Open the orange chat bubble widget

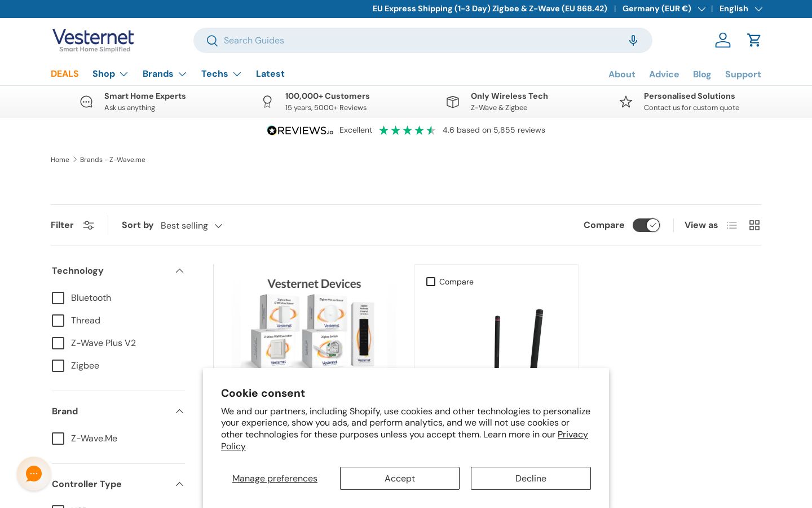point(34,474)
